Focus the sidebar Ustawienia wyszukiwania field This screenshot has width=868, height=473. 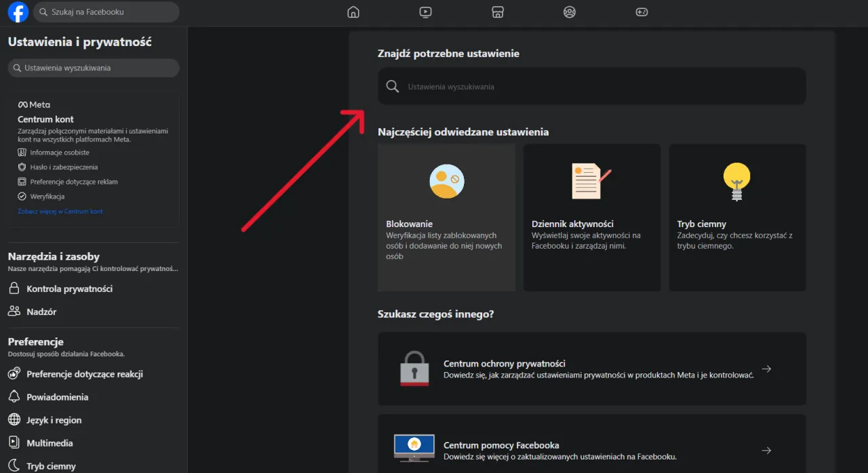pyautogui.click(x=94, y=68)
